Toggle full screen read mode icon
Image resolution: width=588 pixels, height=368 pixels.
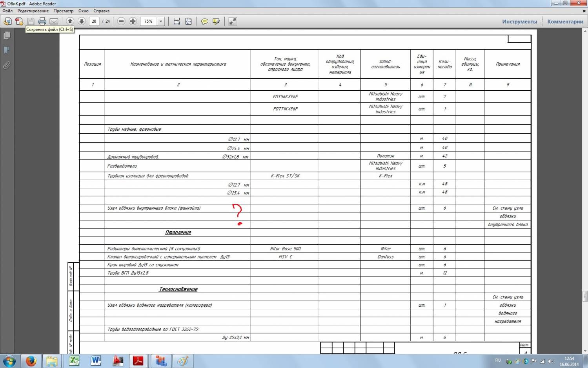[x=233, y=22]
